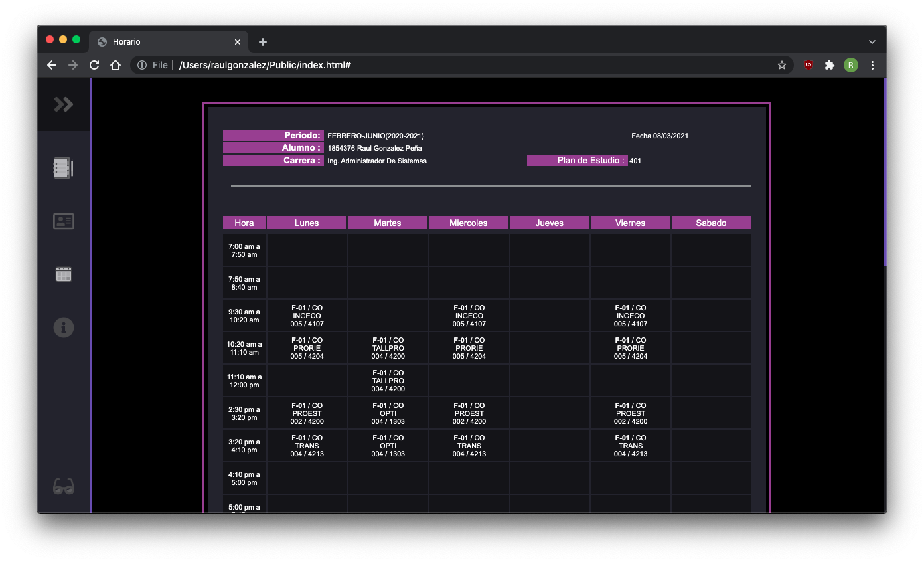The image size is (924, 562).
Task: Click the 9:30 am a 10:20 am row label
Action: click(244, 316)
